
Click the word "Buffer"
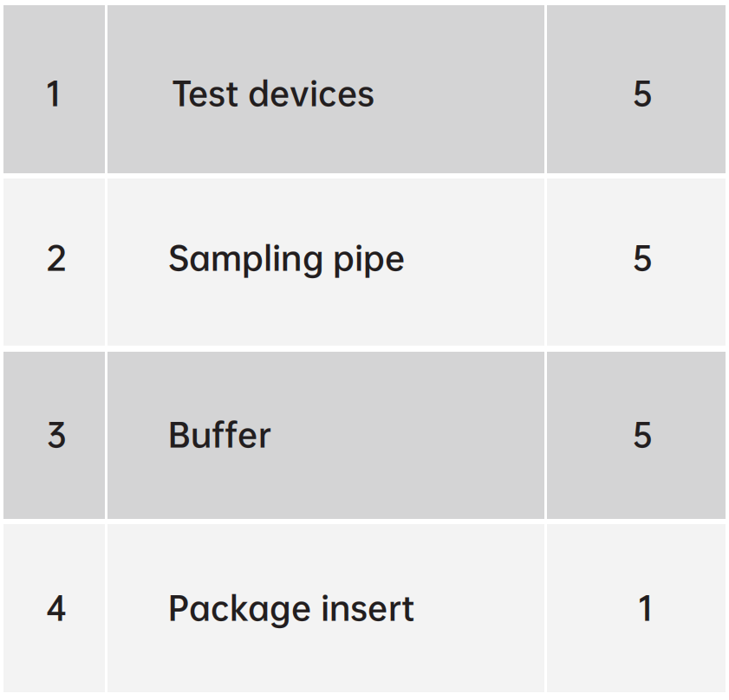click(x=219, y=435)
